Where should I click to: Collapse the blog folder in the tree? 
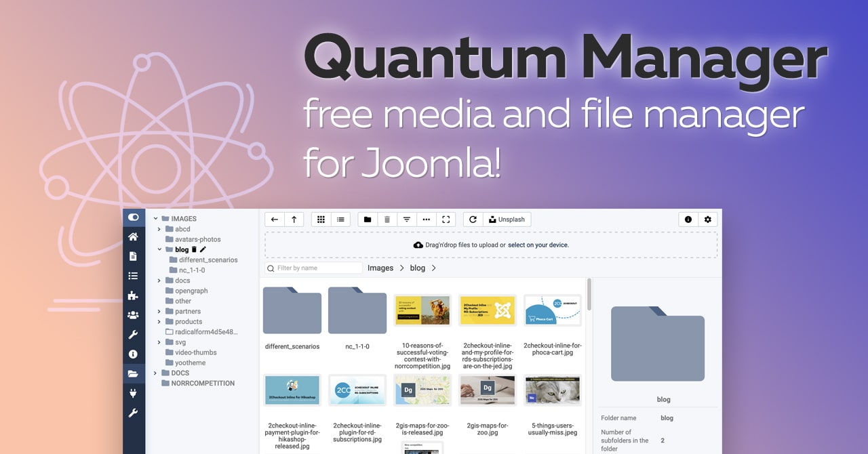point(159,249)
